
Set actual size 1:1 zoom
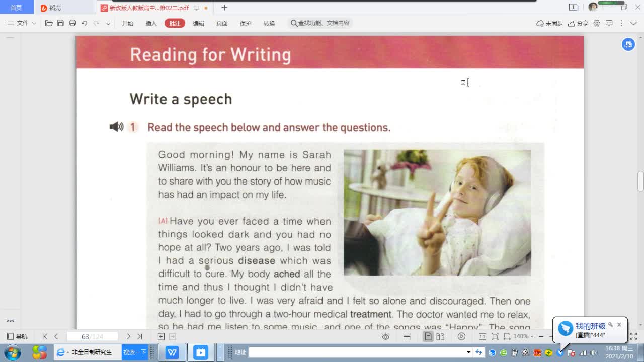click(482, 336)
